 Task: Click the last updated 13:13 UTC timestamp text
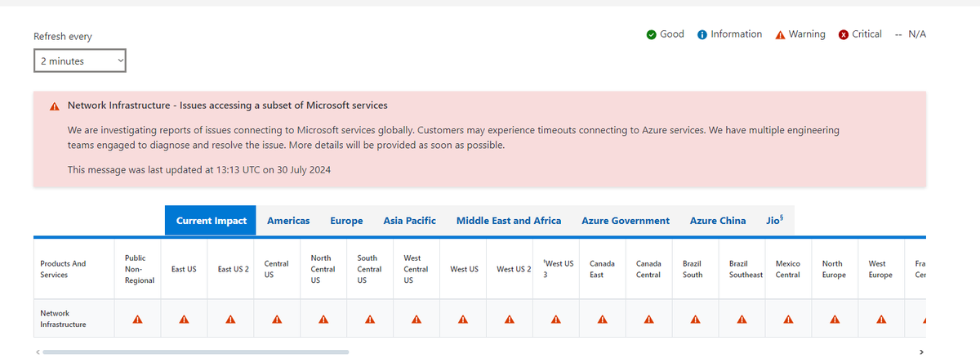point(199,170)
